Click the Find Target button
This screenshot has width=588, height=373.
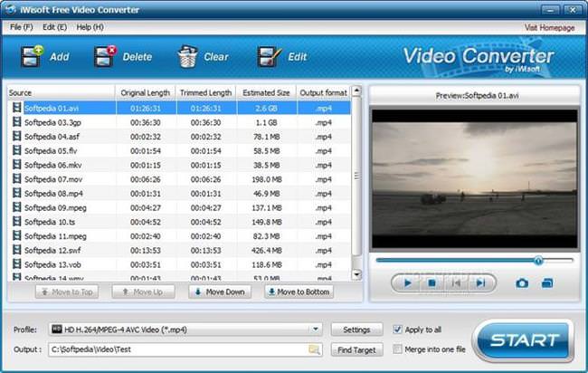356,349
